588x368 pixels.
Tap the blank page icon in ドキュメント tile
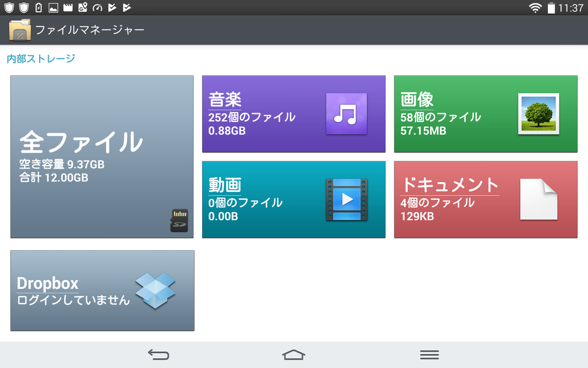pos(539,200)
